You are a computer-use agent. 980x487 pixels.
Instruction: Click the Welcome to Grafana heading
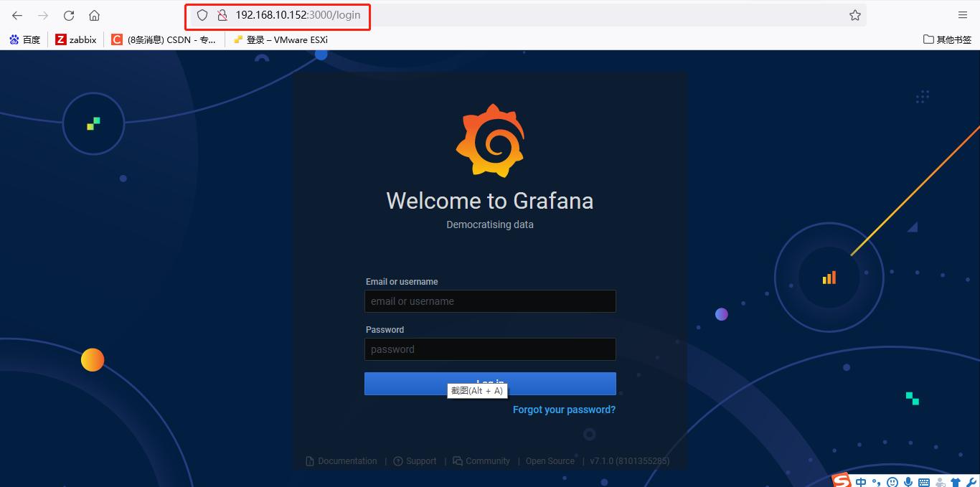tap(490, 201)
